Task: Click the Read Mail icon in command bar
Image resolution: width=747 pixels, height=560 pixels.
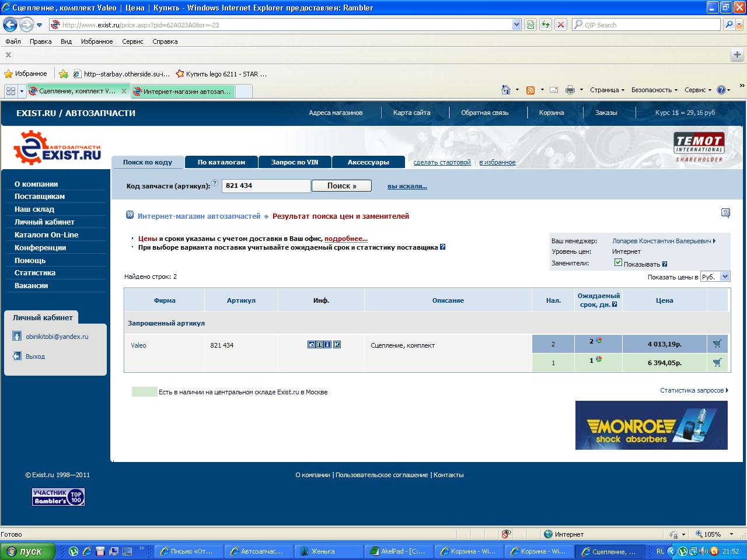Action: [554, 90]
